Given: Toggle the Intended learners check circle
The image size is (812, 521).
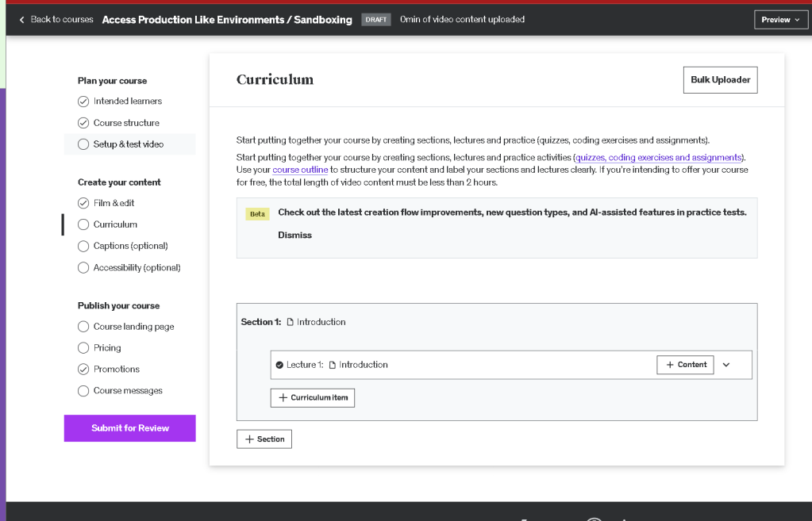Looking at the screenshot, I should [83, 102].
